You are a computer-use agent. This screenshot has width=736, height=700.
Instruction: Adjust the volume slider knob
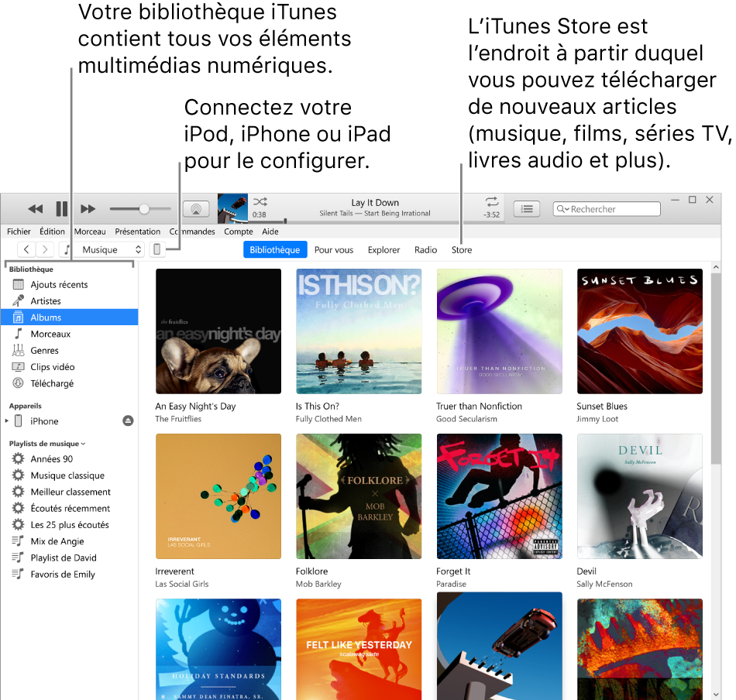(144, 209)
